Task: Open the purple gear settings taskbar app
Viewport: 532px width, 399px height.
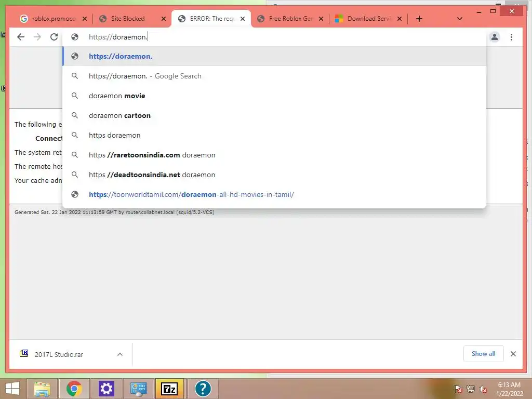Action: click(x=106, y=389)
